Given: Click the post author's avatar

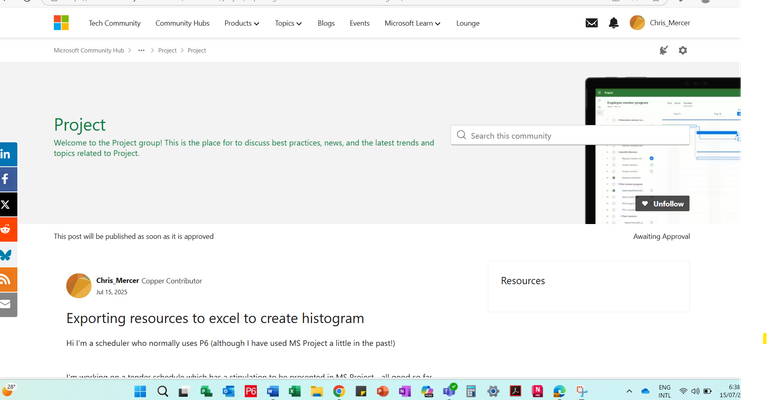Looking at the screenshot, I should click(78, 286).
